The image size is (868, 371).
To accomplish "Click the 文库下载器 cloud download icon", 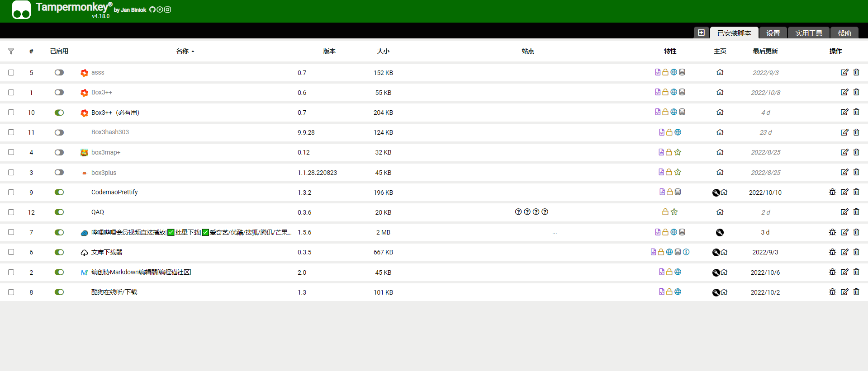I will [x=84, y=253].
